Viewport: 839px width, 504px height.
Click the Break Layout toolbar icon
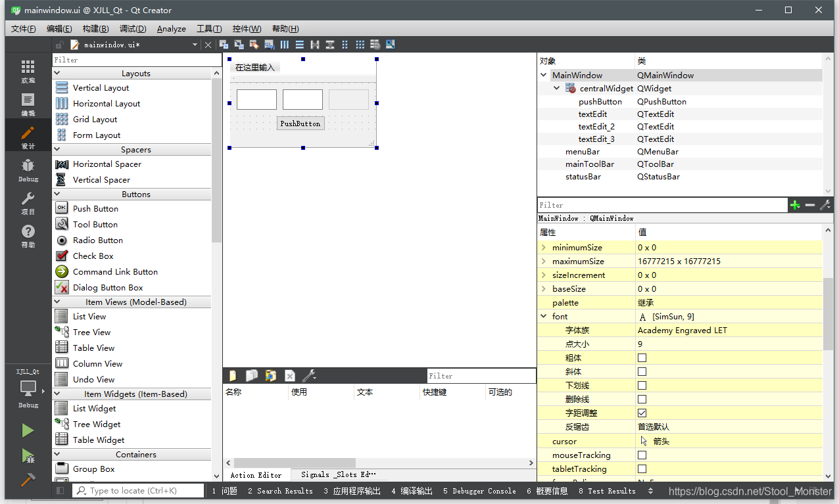tap(375, 45)
